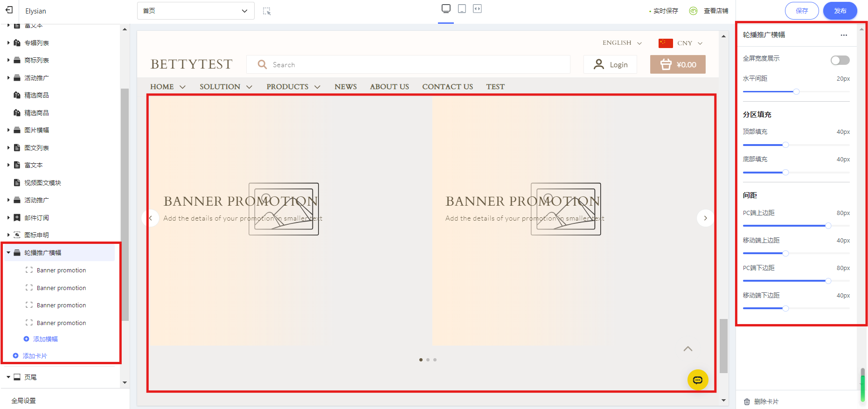The image size is (868, 409).
Task: Open the three-dot more options menu
Action: click(843, 35)
